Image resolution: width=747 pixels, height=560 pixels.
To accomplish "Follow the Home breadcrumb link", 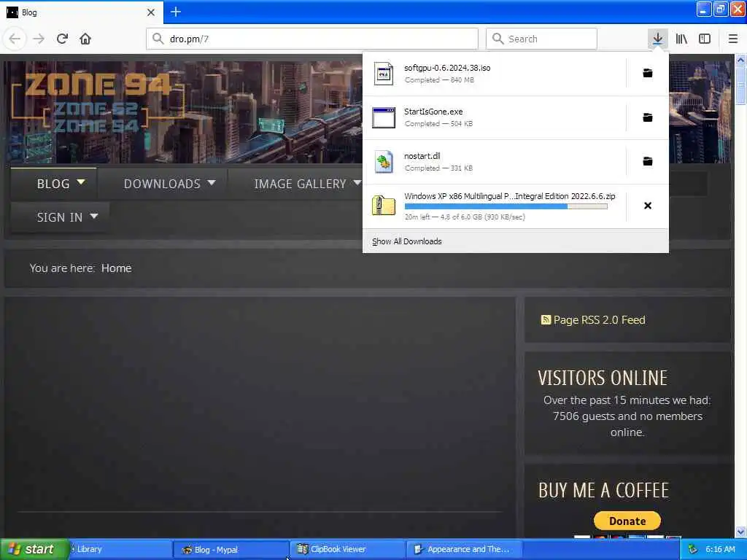I will point(116,268).
